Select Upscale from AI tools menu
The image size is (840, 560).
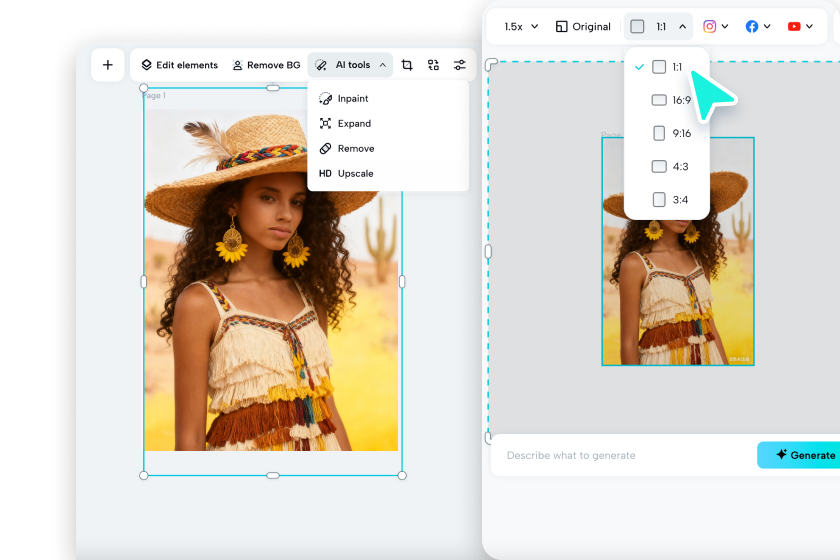pyautogui.click(x=355, y=173)
